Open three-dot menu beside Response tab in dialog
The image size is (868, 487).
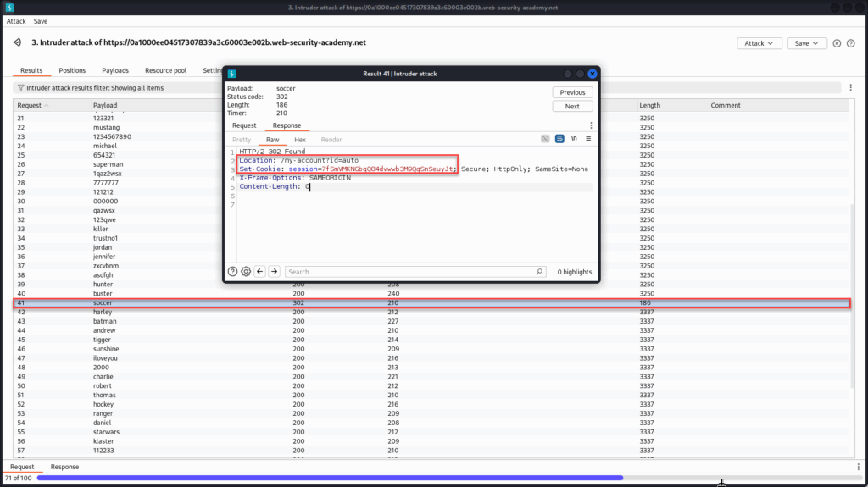click(x=591, y=125)
